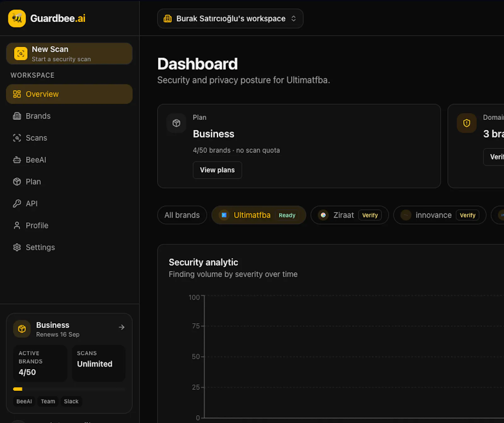Viewport: 504px width, 423px height.
Task: Click the Domain shield alert icon
Action: coord(467,123)
